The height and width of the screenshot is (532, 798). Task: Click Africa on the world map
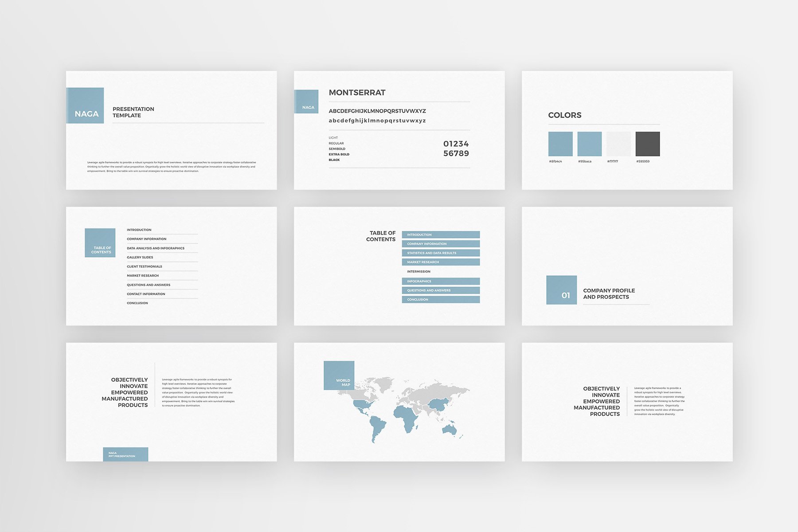click(406, 418)
